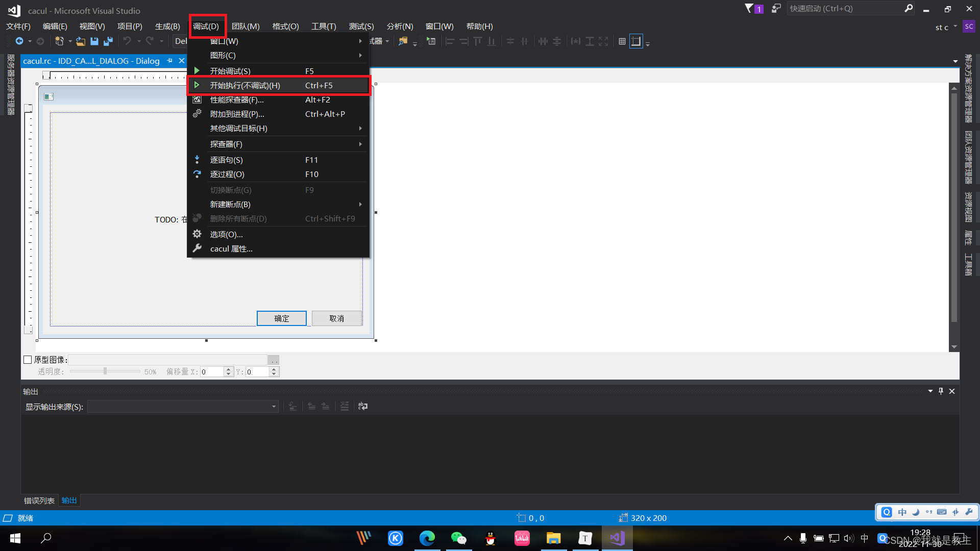Toggle the guidelines icon in dialog editor toolbar
Screen dimensions: 980x551
click(636, 41)
